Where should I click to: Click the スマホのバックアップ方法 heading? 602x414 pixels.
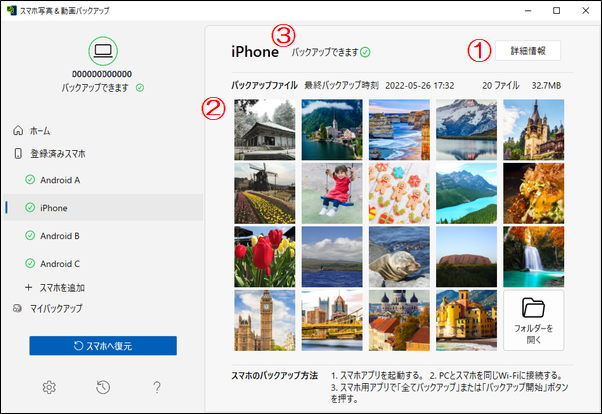click(275, 375)
